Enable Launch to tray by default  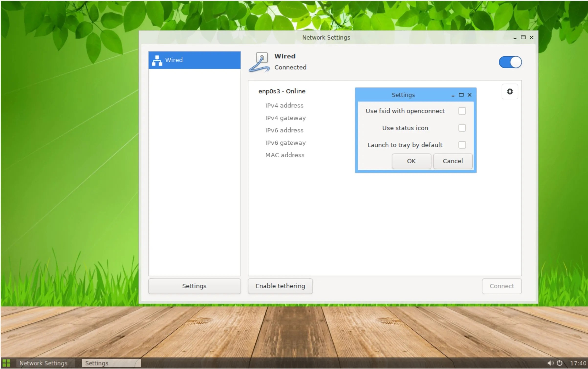point(462,145)
